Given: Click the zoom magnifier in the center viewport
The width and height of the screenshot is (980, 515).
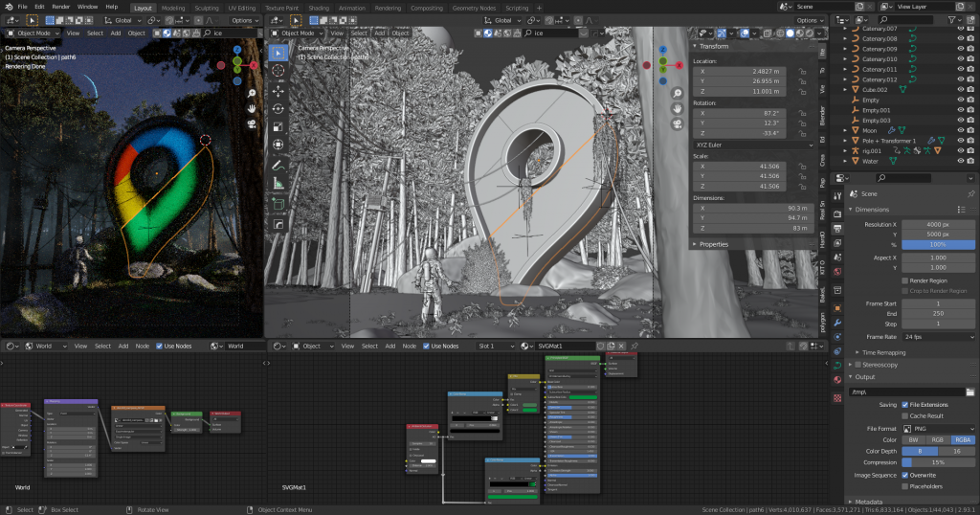Looking at the screenshot, I should [x=677, y=93].
